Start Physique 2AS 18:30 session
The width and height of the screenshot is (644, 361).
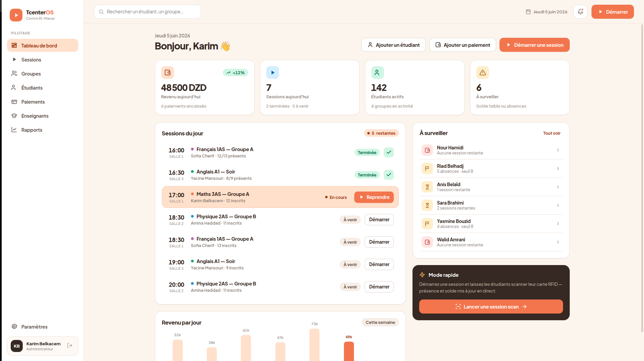379,220
